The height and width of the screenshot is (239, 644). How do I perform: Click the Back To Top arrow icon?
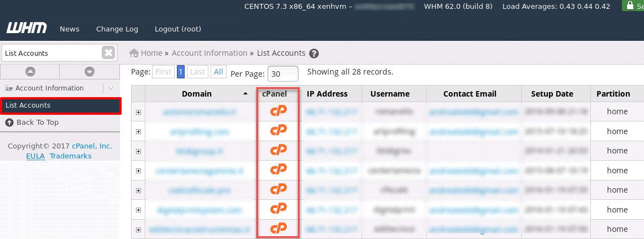[x=9, y=122]
